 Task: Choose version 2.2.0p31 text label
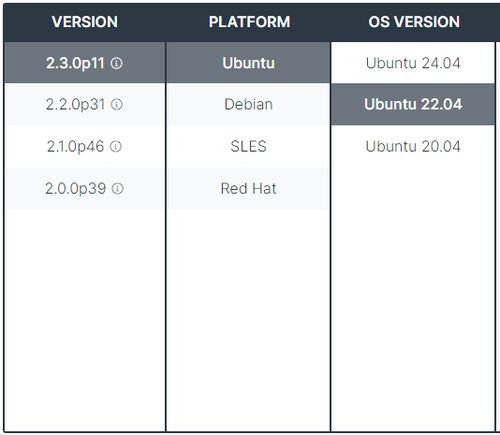[75, 104]
